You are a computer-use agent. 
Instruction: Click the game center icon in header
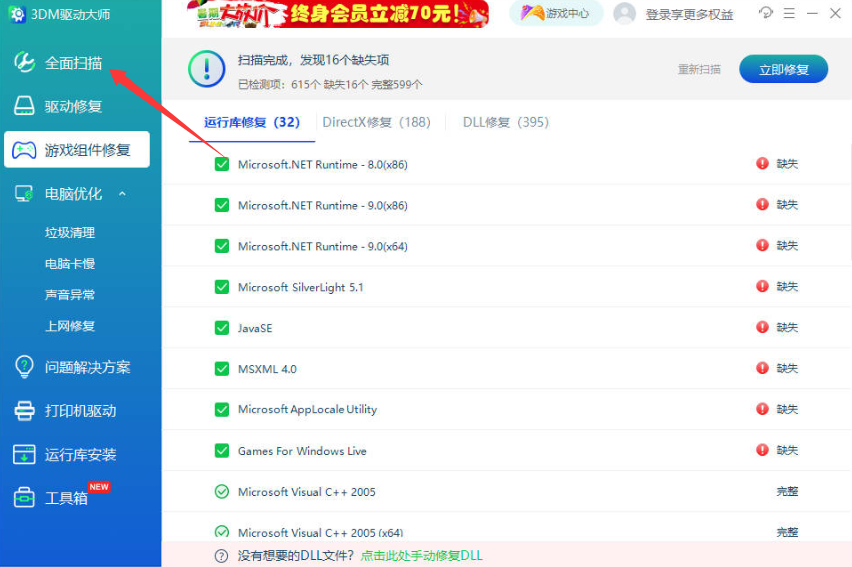532,13
